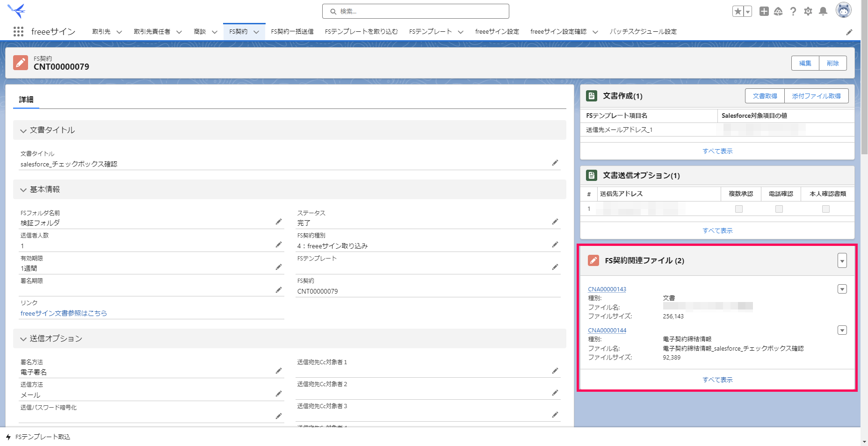Open the user profile avatar
This screenshot has height=446, width=868.
point(844,10)
